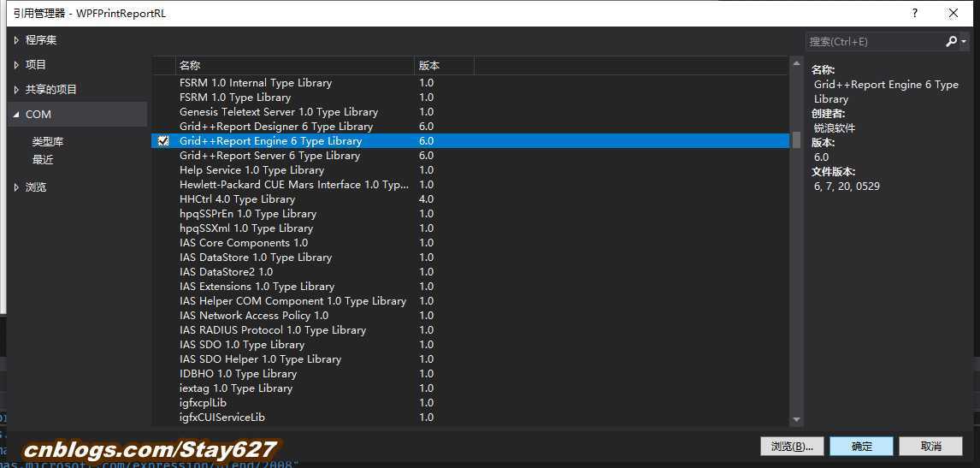Select IDBHO 1.0 Type Library

coord(470,374)
